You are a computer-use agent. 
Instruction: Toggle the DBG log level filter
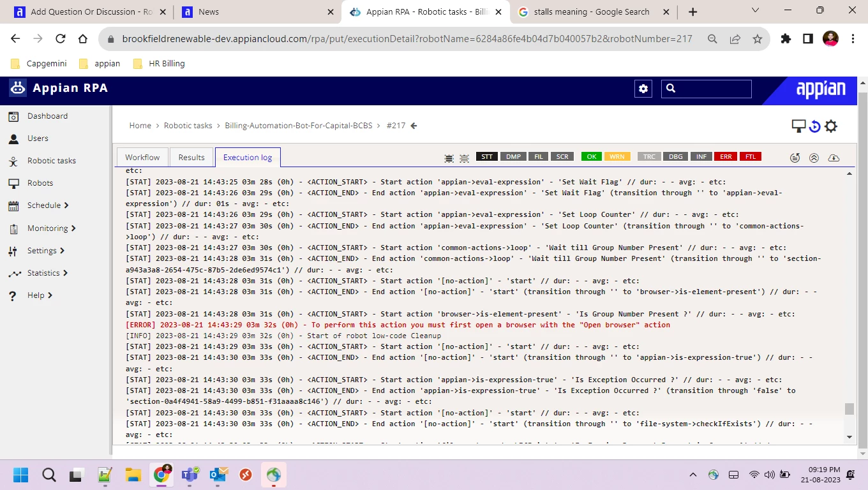pyautogui.click(x=675, y=157)
